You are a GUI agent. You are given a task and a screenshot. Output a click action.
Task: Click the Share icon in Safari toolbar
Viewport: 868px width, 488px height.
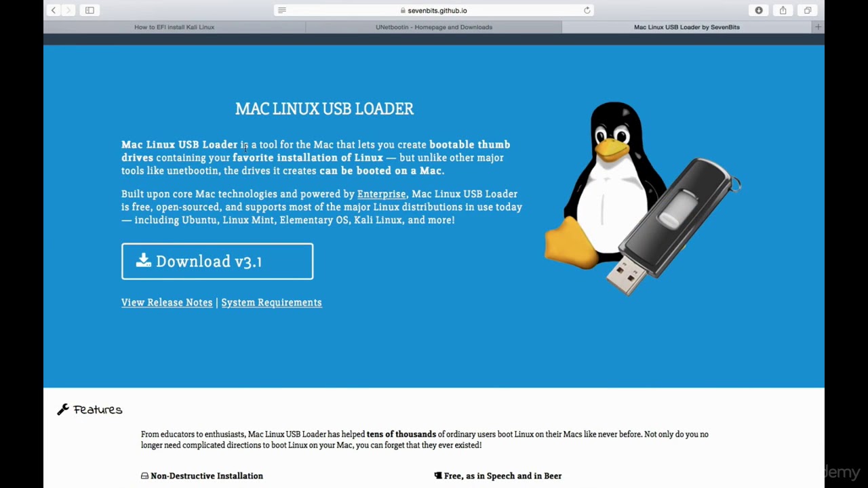(x=783, y=10)
